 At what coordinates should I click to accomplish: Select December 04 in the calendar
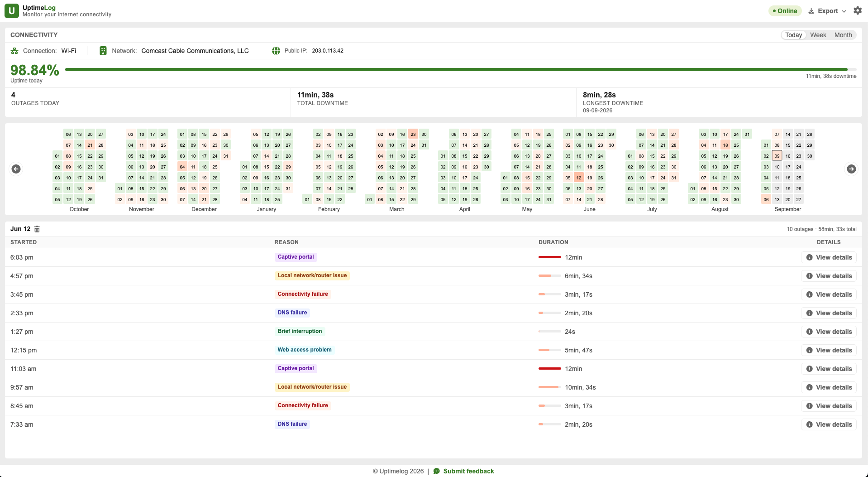[x=182, y=167]
